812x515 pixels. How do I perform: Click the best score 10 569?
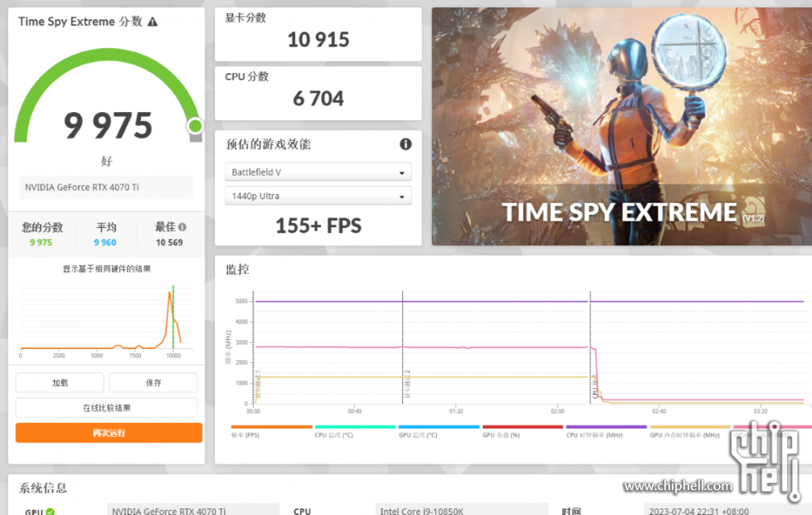pos(169,242)
